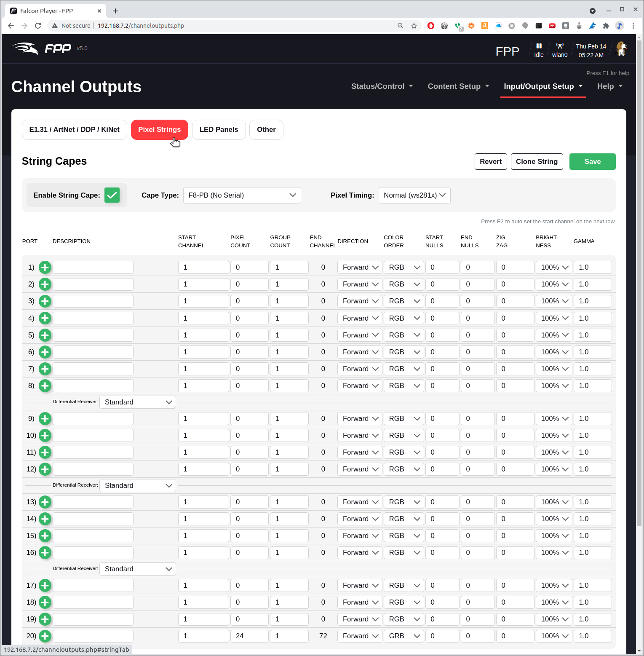Screen dimensions: 644x656
Task: Click the Save button
Action: [592, 161]
